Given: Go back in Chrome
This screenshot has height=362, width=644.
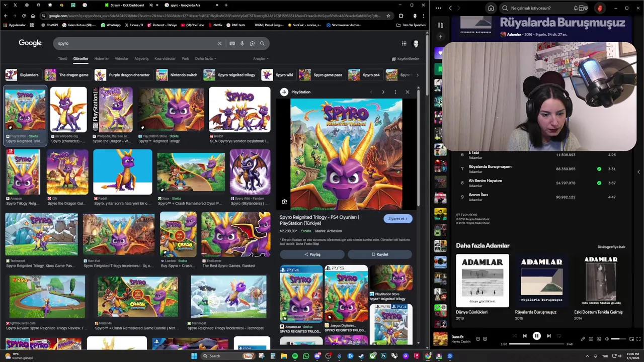Looking at the screenshot, I should 6,16.
